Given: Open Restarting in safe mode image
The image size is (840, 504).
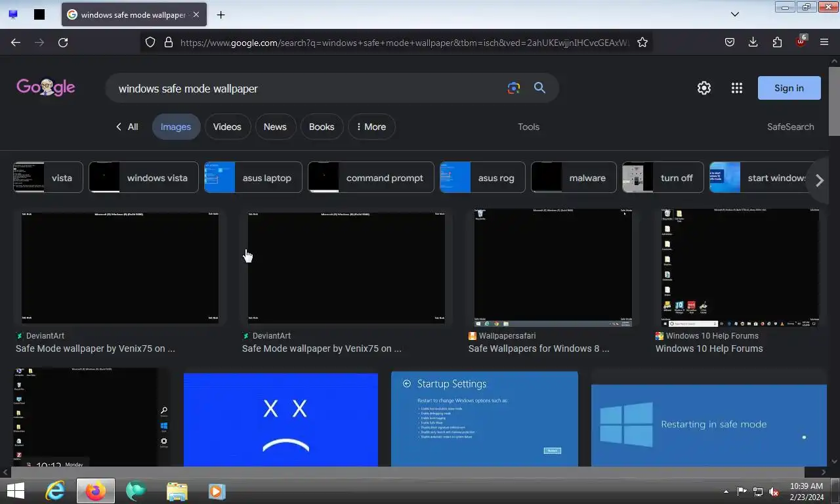Looking at the screenshot, I should [x=709, y=425].
